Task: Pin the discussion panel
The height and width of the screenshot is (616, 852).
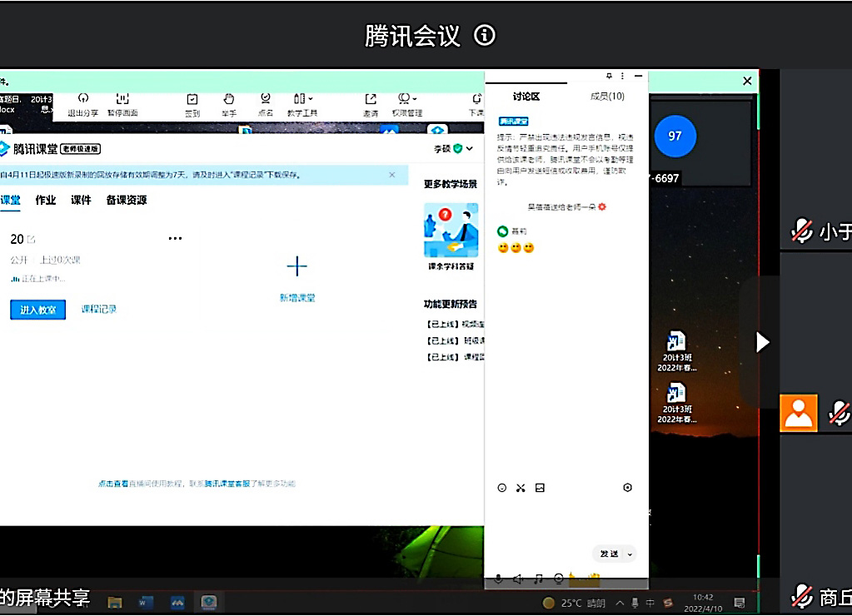Action: pyautogui.click(x=609, y=76)
